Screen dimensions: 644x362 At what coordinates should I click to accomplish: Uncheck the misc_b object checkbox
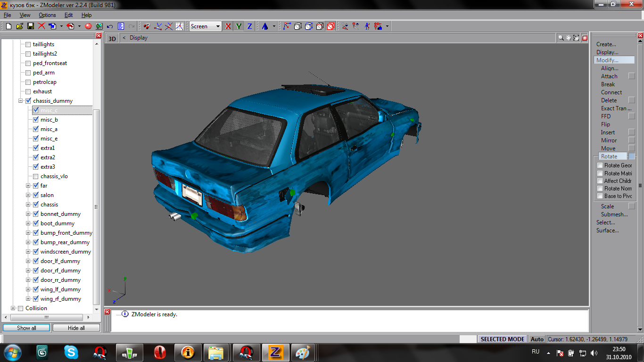click(x=36, y=120)
